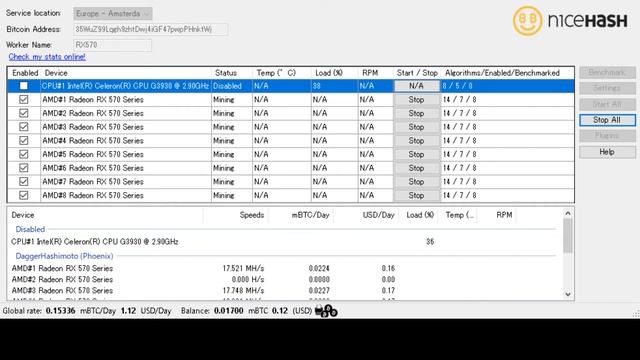The height and width of the screenshot is (360, 640).
Task: Open the Service location dropdown
Action: 113,13
